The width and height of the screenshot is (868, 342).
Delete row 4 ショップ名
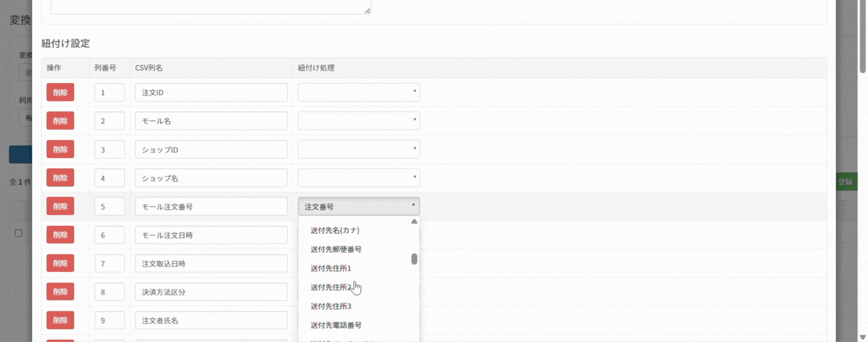coord(60,178)
